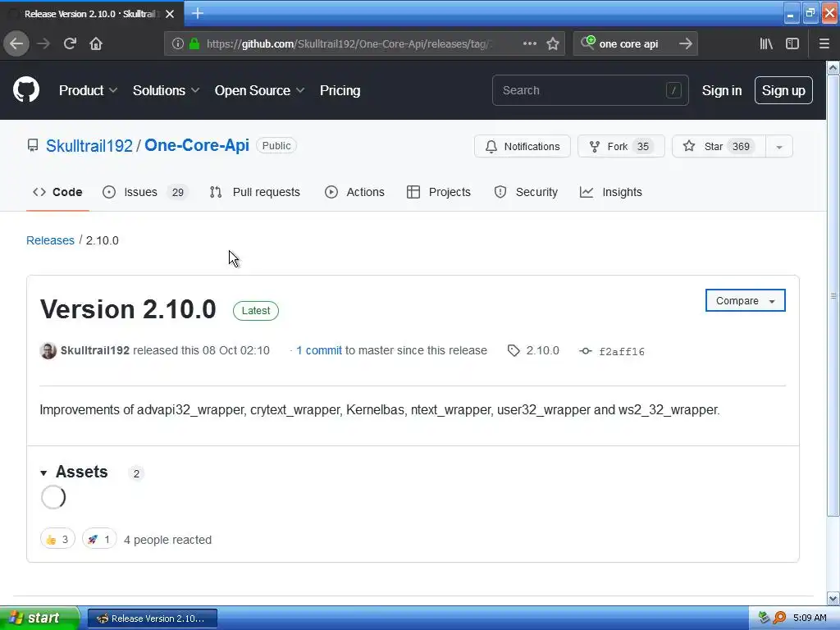Open the One-Core-Api repository link
Screen dimensions: 840x630
tap(197, 145)
